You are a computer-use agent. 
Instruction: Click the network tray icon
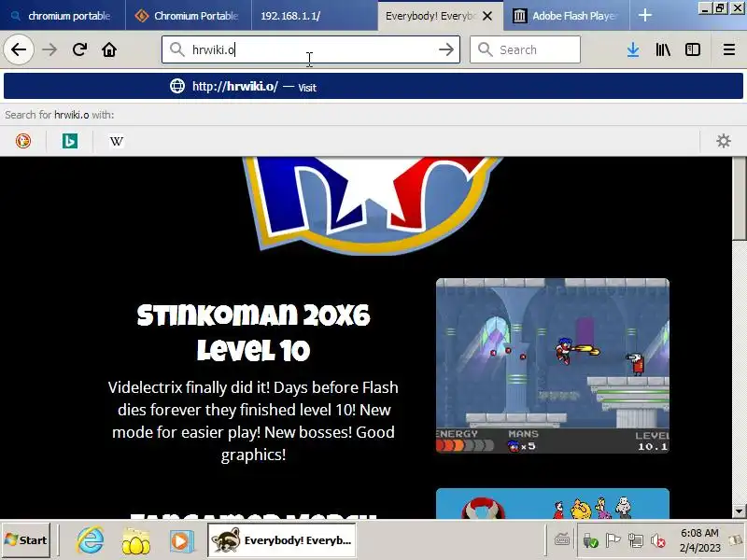point(635,540)
